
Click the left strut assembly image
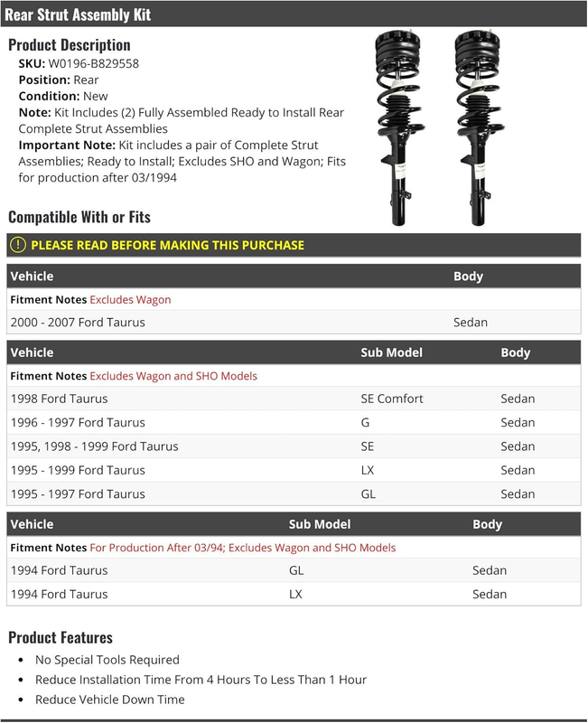pyautogui.click(x=399, y=128)
